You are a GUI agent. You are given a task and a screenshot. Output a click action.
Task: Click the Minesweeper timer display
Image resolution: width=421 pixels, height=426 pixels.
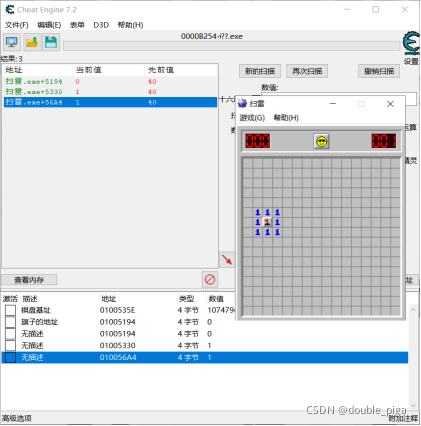384,141
